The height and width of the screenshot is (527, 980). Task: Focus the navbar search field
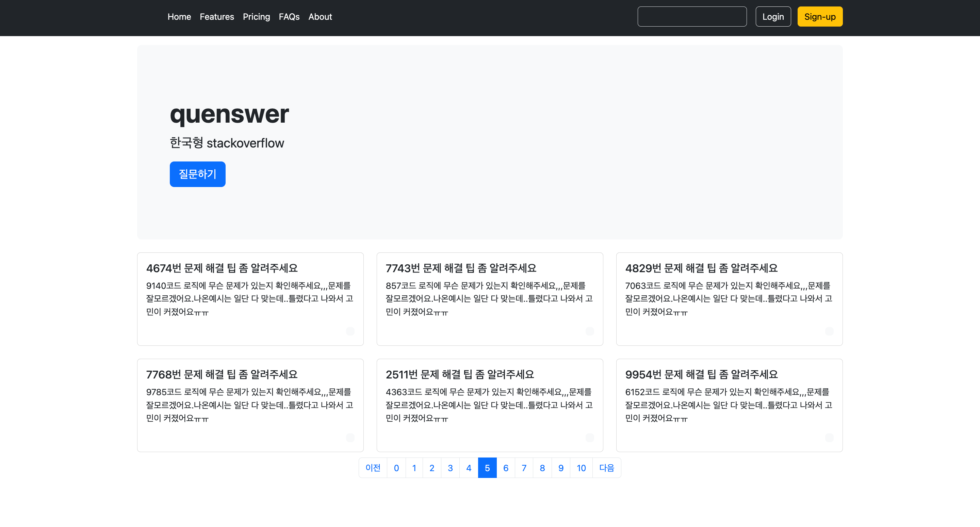pyautogui.click(x=692, y=17)
